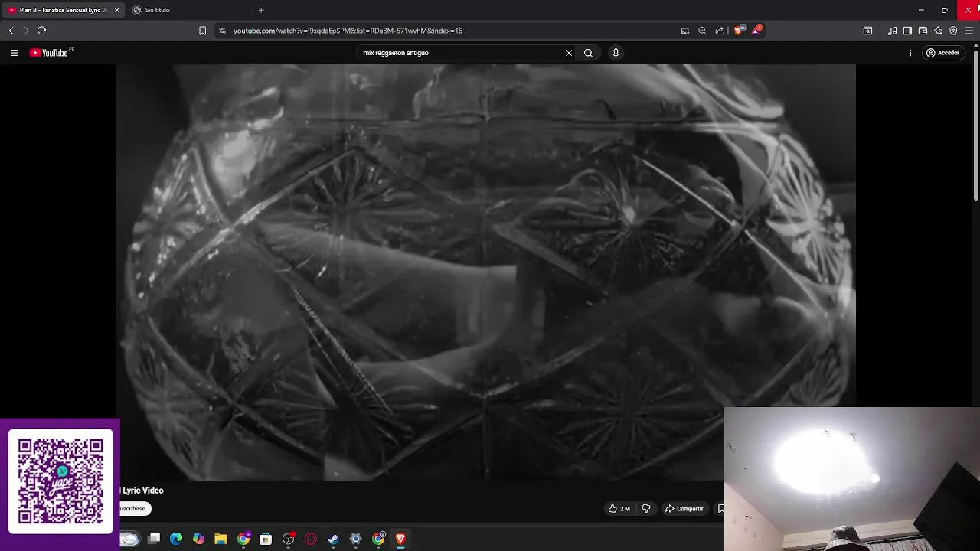Open Opera browser from taskbar

tap(311, 540)
